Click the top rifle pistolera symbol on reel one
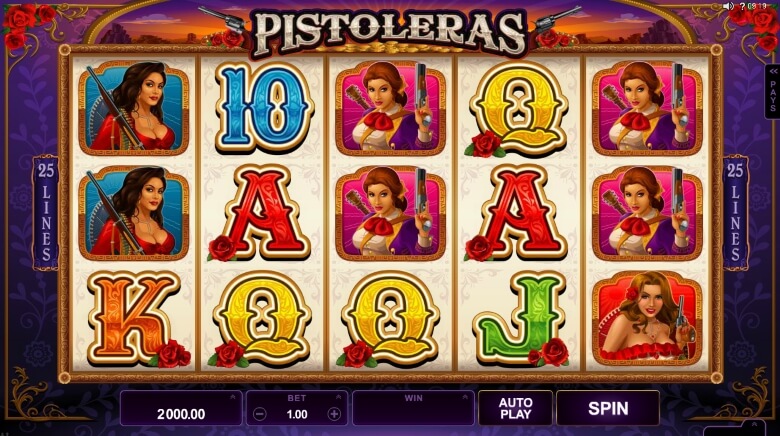Screen dimensions: 780x436 (134, 107)
